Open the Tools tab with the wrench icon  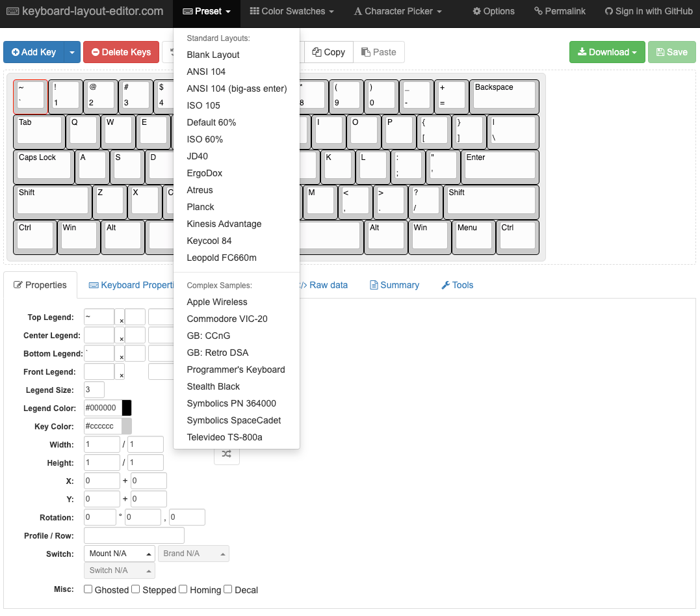pyautogui.click(x=457, y=285)
